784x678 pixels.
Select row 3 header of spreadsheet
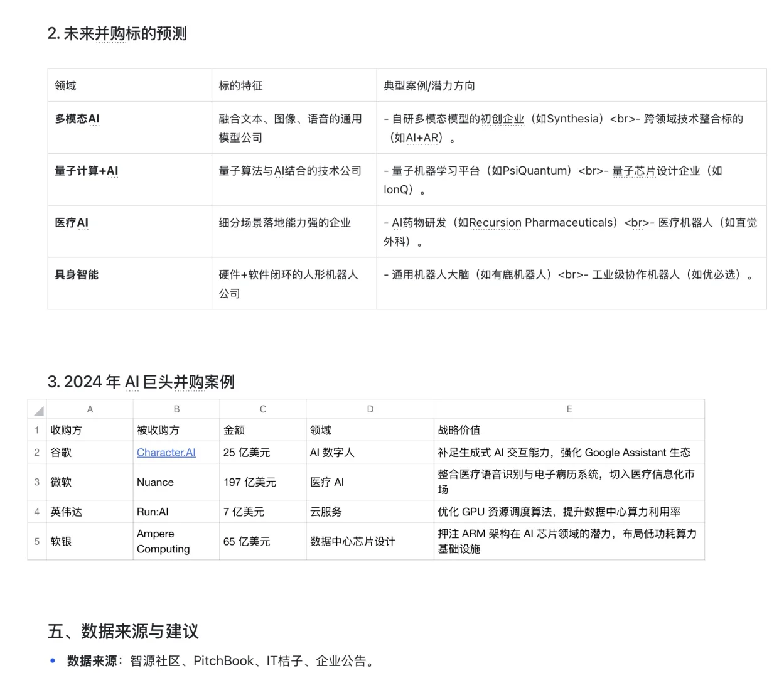pos(37,482)
